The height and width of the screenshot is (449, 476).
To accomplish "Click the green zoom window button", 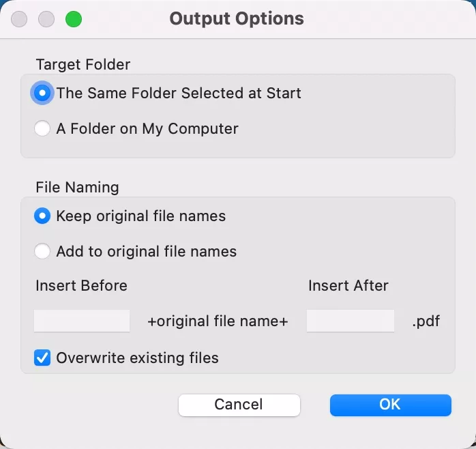I will tap(73, 19).
